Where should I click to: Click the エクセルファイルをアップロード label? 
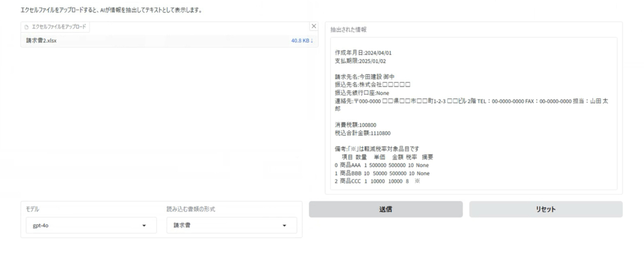click(59, 27)
